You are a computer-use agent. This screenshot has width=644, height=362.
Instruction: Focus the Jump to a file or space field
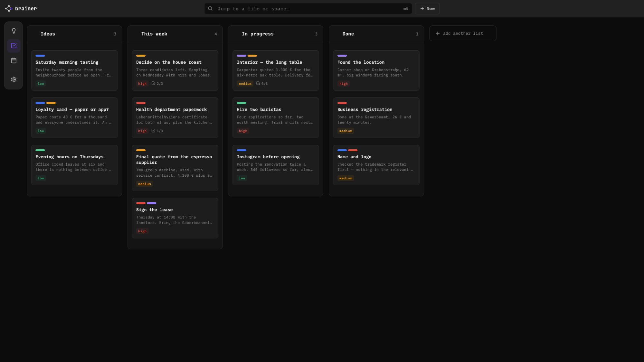coord(308,9)
